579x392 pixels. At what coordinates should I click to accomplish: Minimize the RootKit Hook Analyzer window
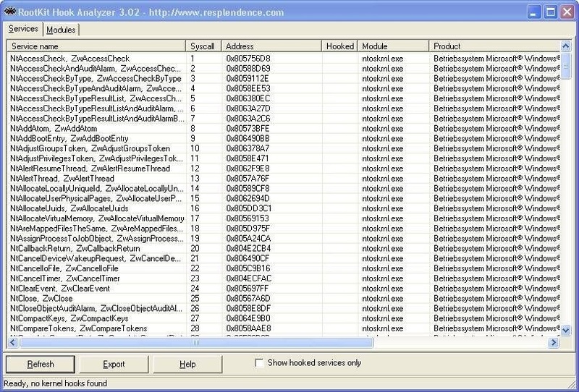(x=533, y=12)
